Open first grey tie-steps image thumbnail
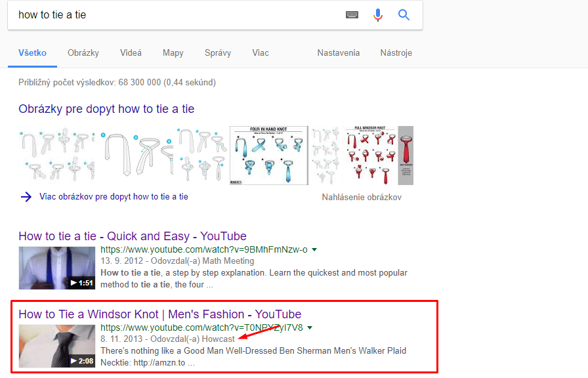The height and width of the screenshot is (378, 588). point(56,156)
